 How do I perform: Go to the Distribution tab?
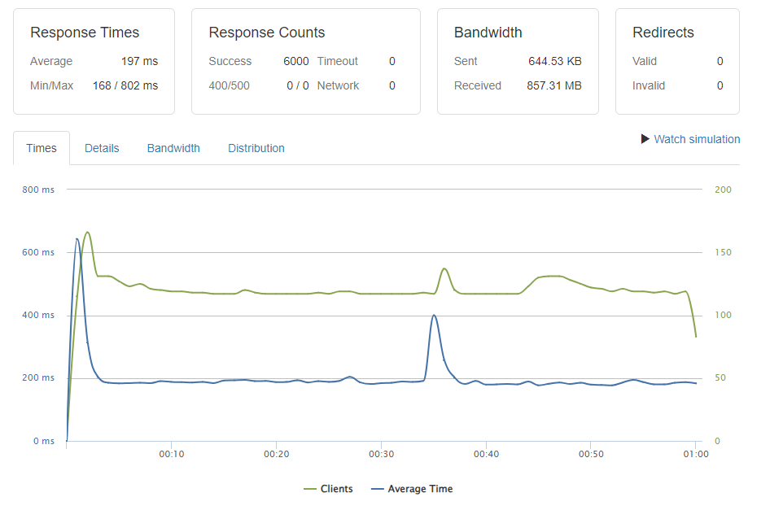coord(256,148)
